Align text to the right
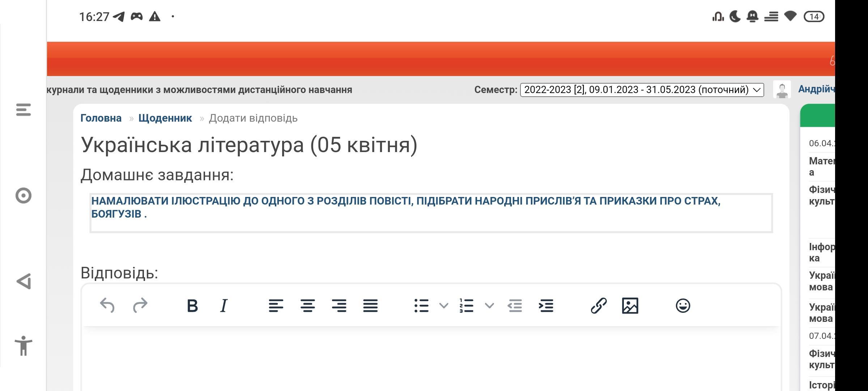Viewport: 868px width, 391px height. pyautogui.click(x=339, y=306)
